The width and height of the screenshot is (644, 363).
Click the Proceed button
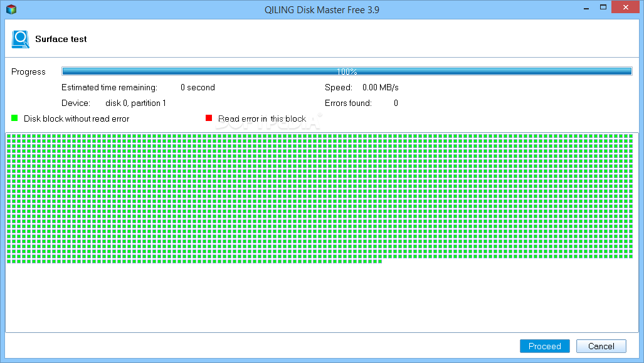coord(544,346)
